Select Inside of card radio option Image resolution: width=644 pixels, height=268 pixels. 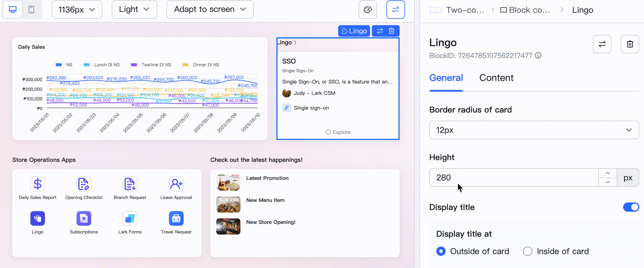click(527, 251)
